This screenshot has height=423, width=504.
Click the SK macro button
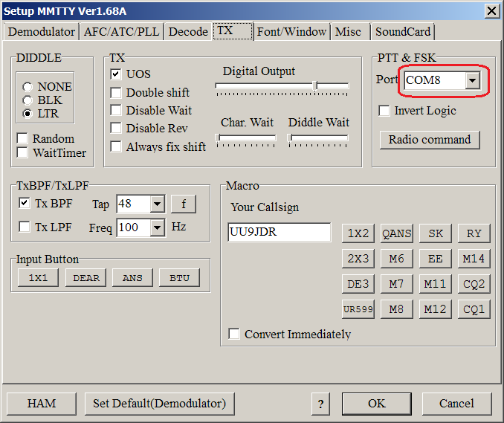pos(436,233)
